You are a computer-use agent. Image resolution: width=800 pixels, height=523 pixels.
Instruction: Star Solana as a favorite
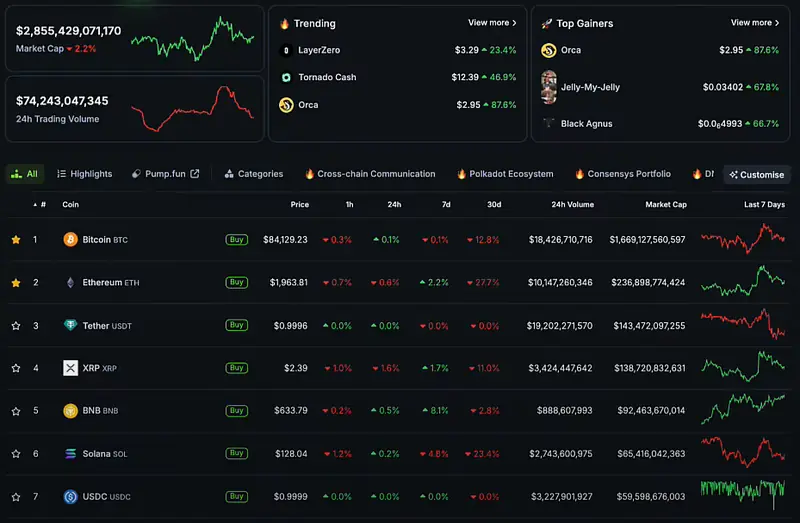(16, 454)
